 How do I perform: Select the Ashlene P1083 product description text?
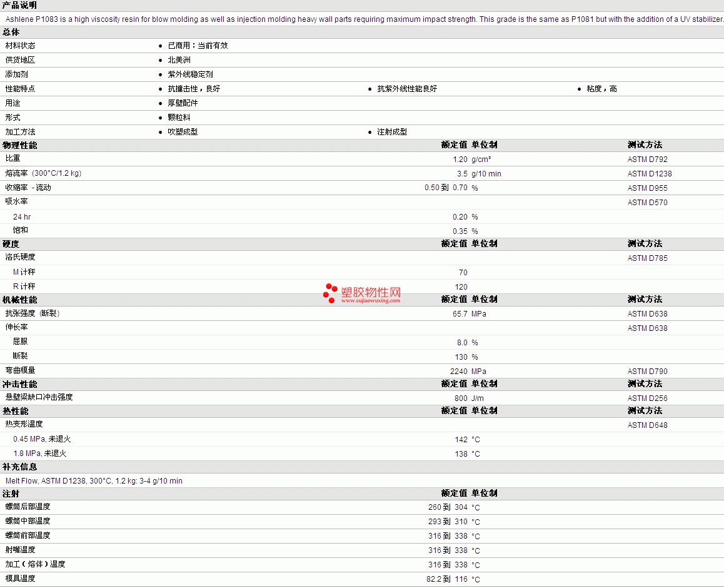pos(365,19)
